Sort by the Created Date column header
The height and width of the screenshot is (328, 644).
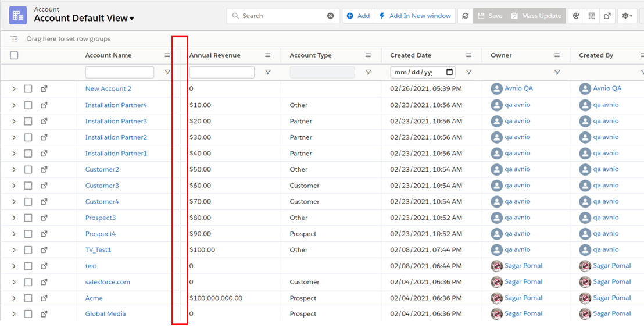(411, 55)
